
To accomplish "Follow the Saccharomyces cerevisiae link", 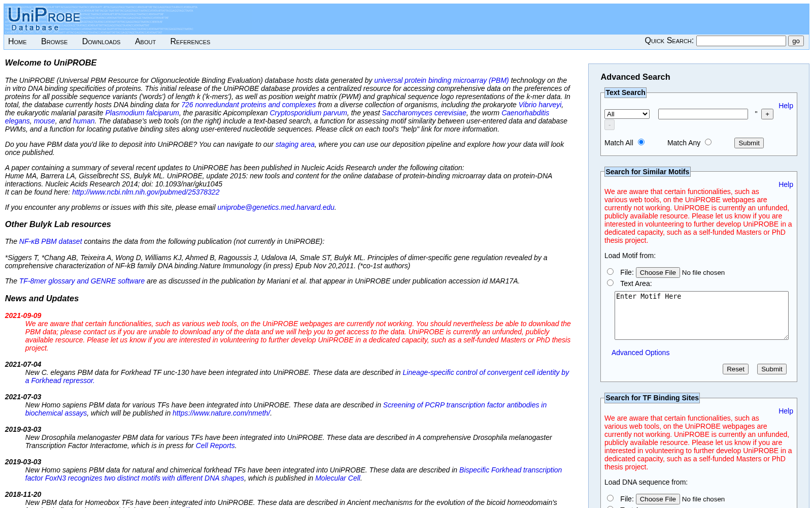I will click(424, 113).
